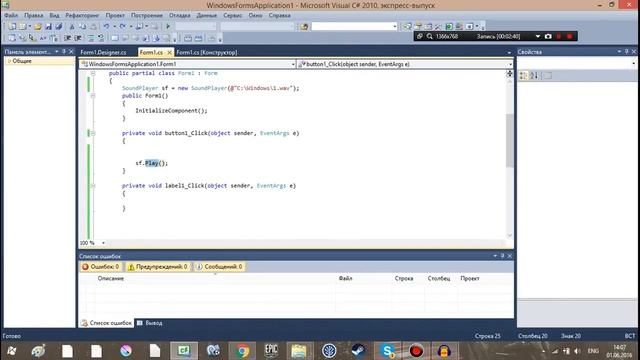Click the Open File folder icon
This screenshot has height=360, width=640.
(38, 27)
